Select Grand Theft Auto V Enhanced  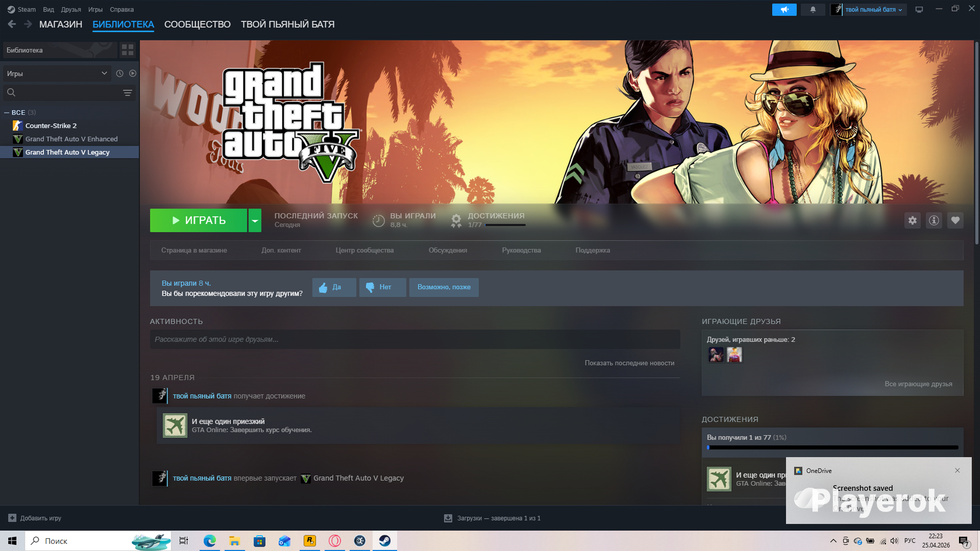(x=69, y=139)
